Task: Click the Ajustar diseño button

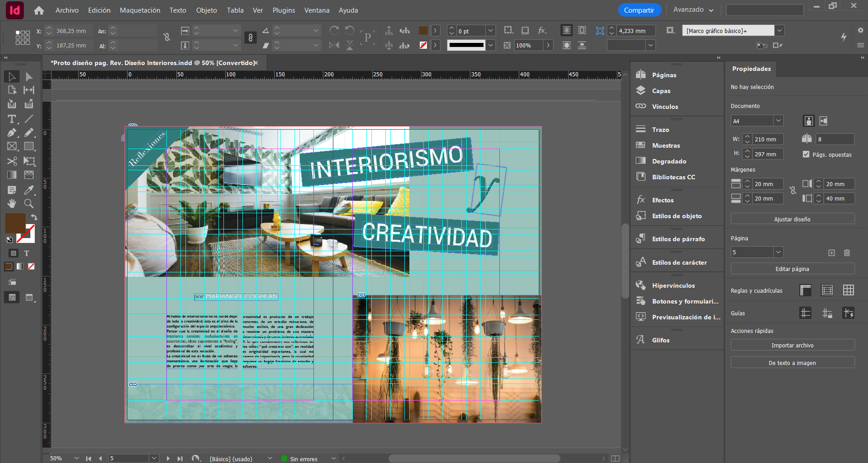Action: click(x=792, y=219)
